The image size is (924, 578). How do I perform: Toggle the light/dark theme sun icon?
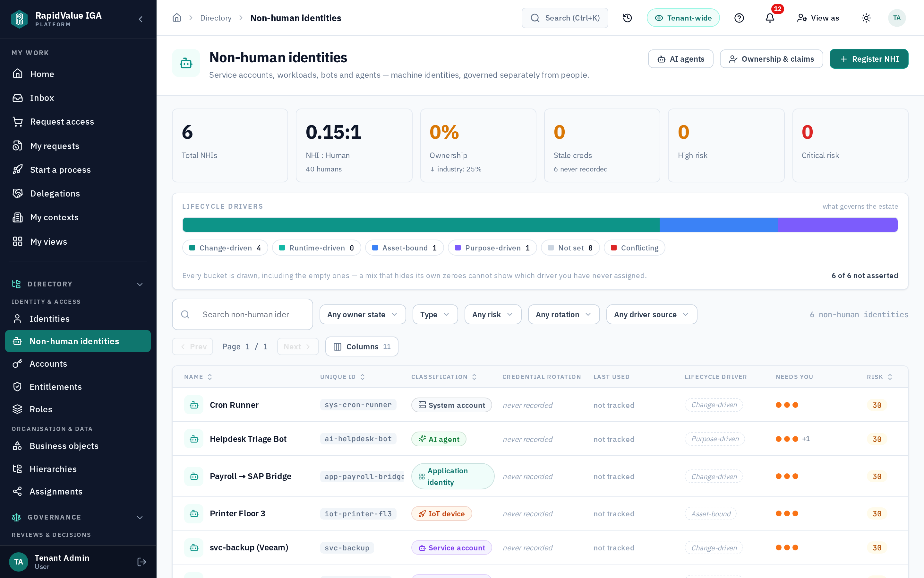tap(866, 18)
